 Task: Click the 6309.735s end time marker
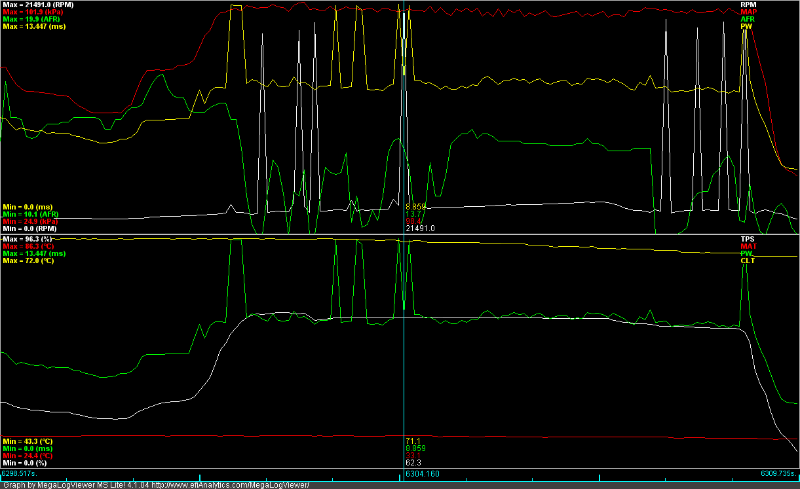(778, 471)
